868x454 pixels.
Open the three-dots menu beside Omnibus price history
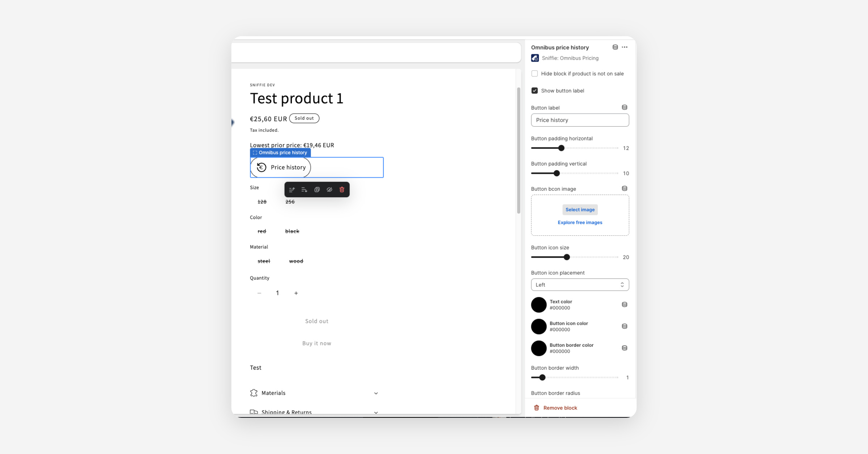[625, 47]
